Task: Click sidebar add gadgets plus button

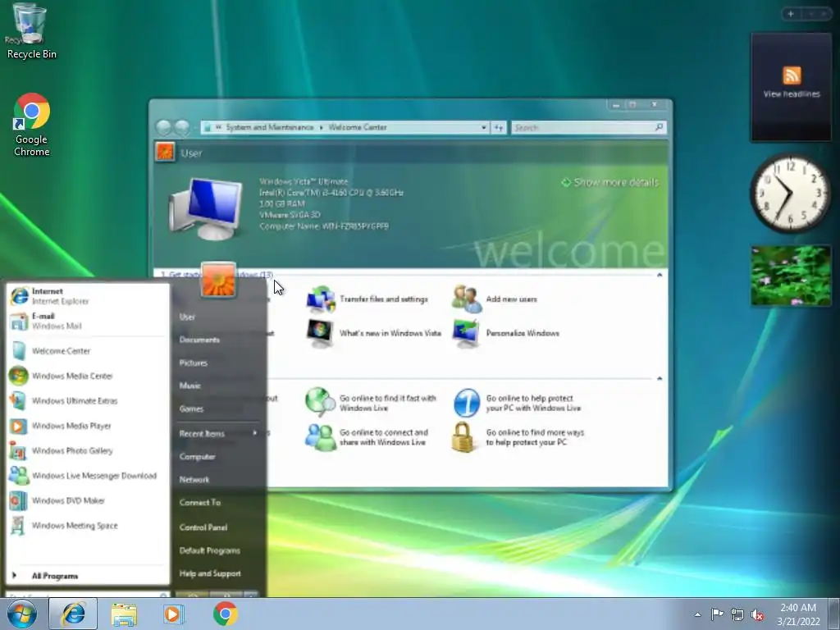Action: point(791,14)
